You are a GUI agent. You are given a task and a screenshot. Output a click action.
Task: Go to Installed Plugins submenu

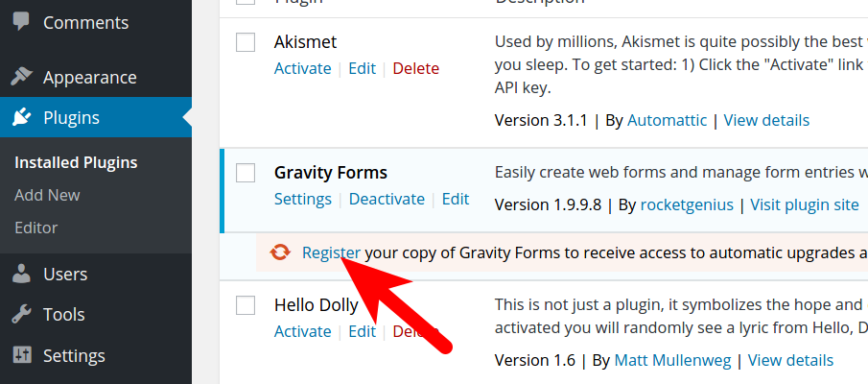point(76,162)
